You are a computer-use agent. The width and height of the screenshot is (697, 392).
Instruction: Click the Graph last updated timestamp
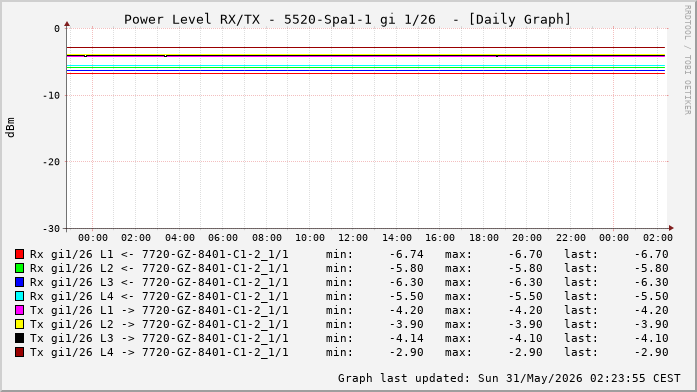pos(509,378)
